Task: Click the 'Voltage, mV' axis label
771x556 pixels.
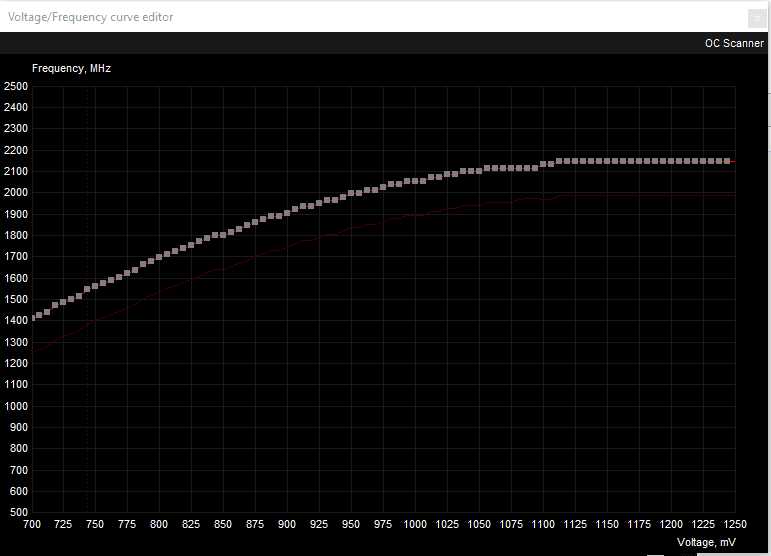Action: 706,542
